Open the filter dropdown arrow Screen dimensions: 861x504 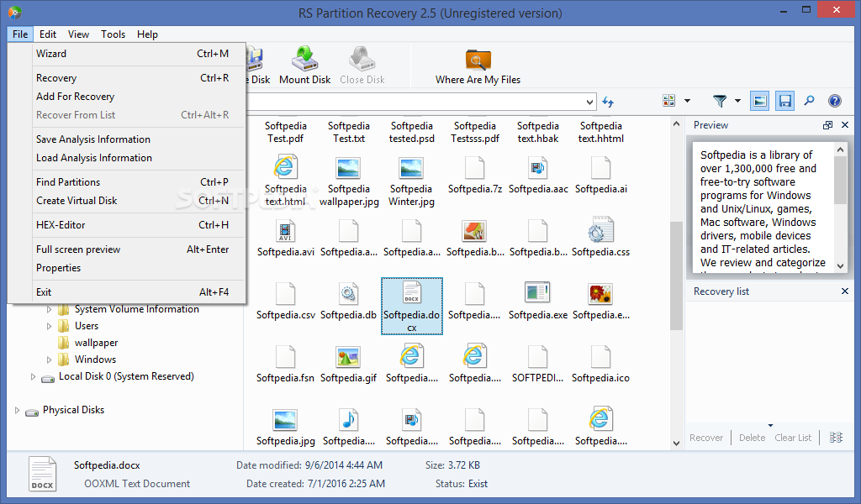click(x=737, y=101)
